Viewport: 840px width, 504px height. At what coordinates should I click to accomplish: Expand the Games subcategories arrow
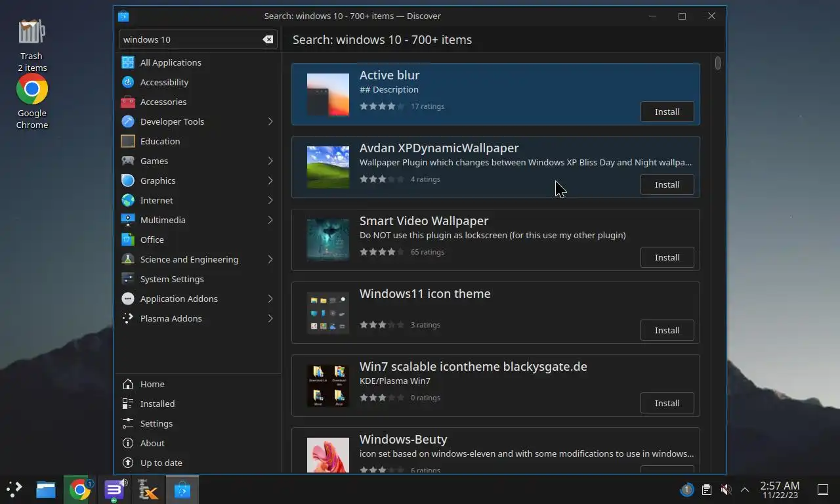pyautogui.click(x=270, y=161)
